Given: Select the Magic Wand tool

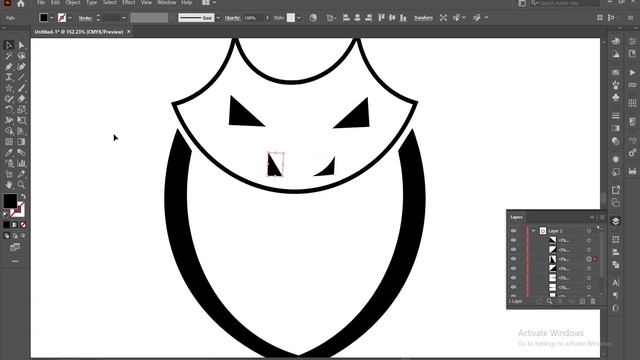Looking at the screenshot, I should (x=9, y=56).
